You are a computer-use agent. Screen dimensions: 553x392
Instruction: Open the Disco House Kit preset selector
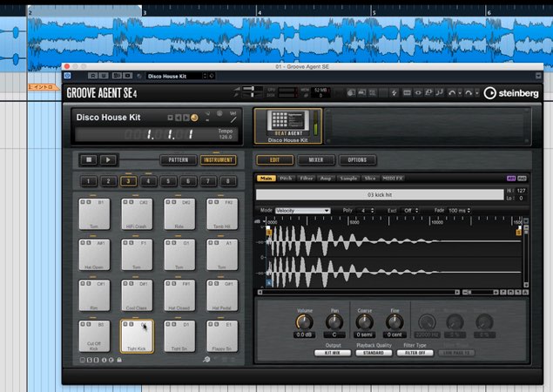point(176,76)
